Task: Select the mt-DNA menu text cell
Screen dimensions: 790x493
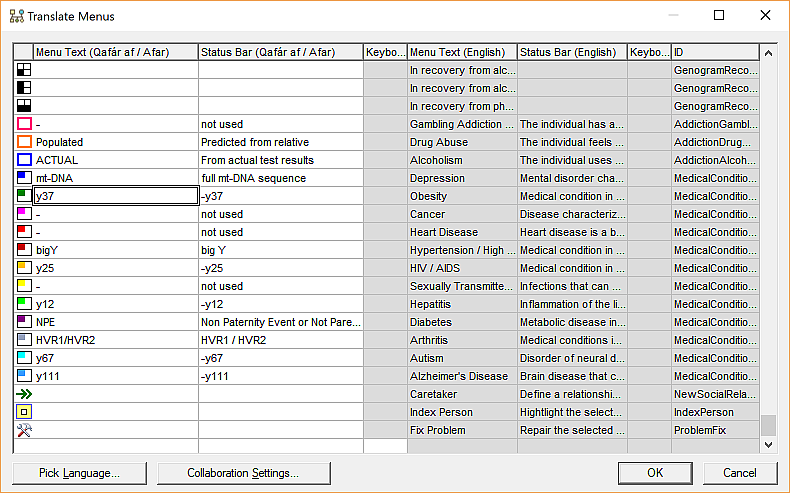Action: tap(115, 178)
